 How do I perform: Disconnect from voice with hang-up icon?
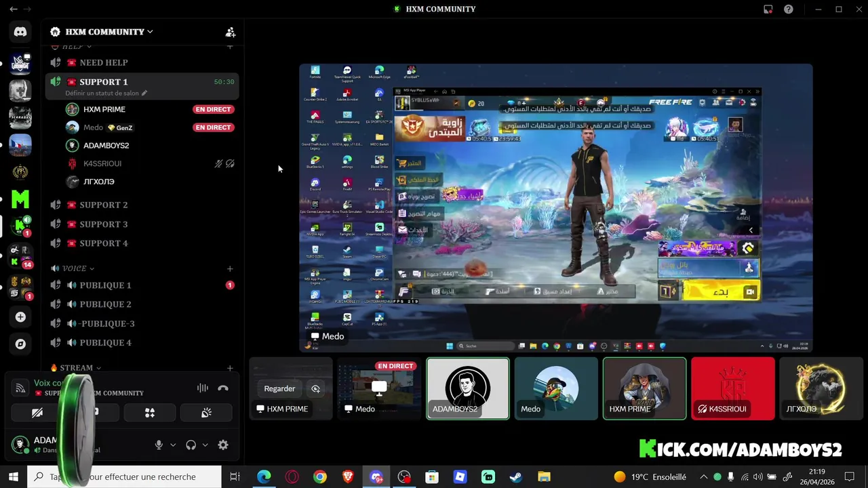(223, 388)
